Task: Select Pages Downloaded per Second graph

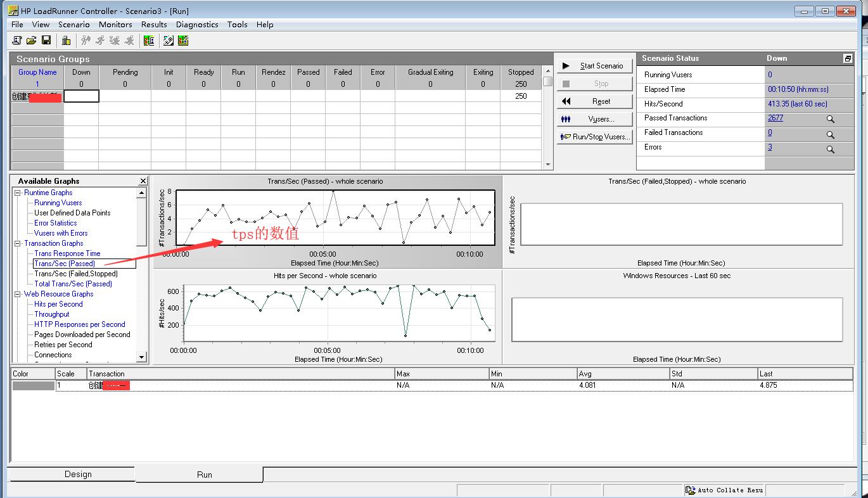Action: tap(82, 335)
